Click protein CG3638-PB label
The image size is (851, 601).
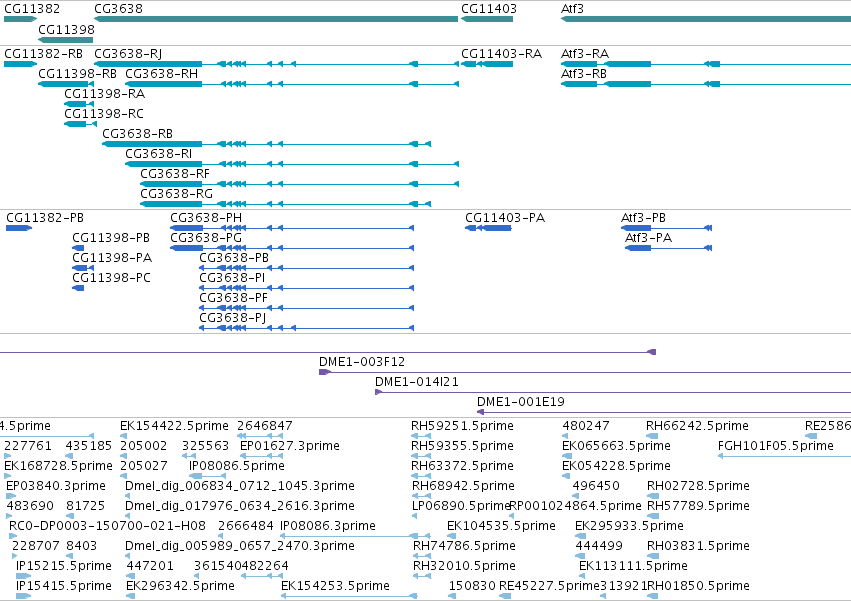pos(234,258)
